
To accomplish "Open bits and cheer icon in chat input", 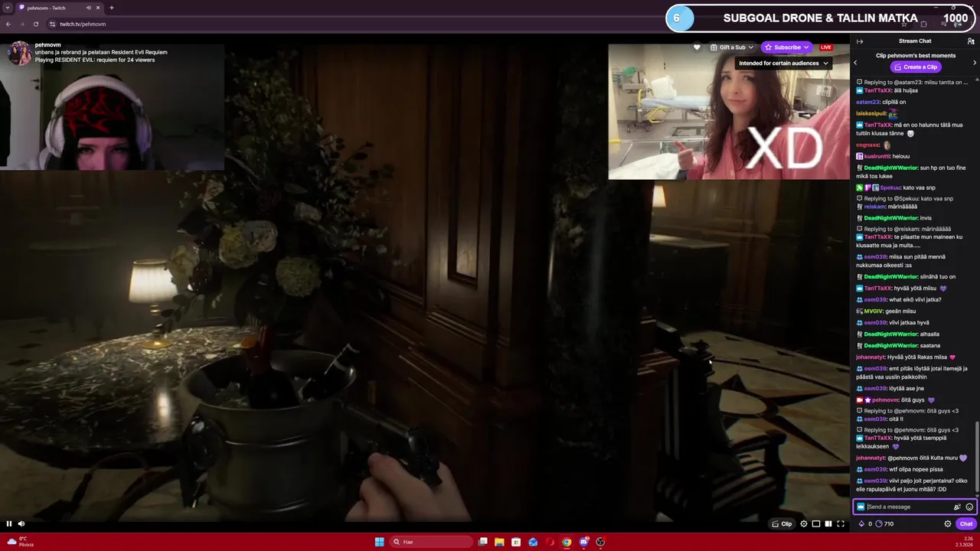I will pyautogui.click(x=957, y=507).
